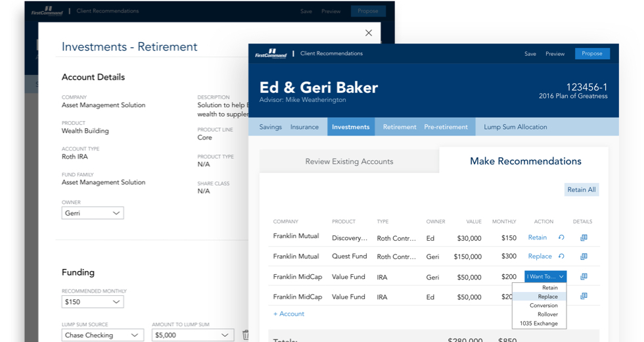Image resolution: width=644 pixels, height=342 pixels.
Task: Click Preview in the back window header
Action: coord(331,11)
